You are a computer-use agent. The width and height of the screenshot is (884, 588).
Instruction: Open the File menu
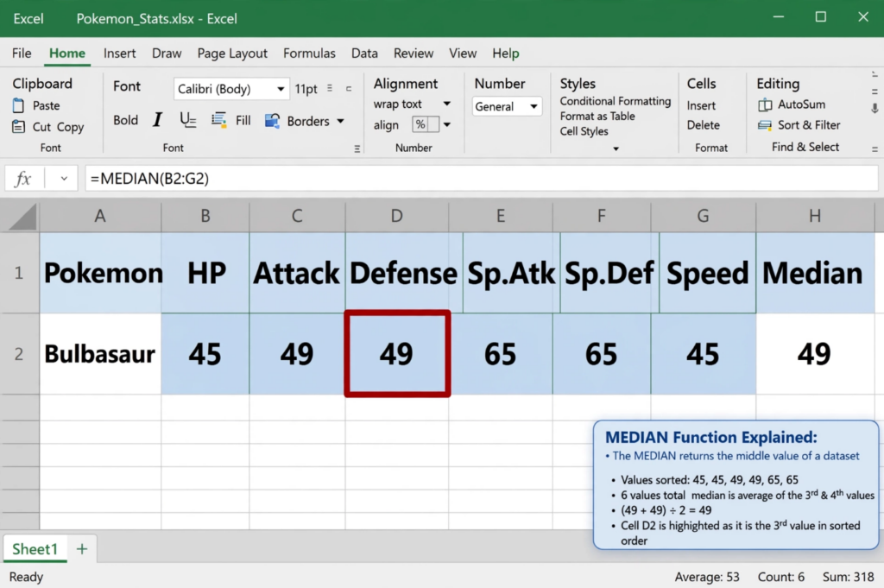[22, 54]
